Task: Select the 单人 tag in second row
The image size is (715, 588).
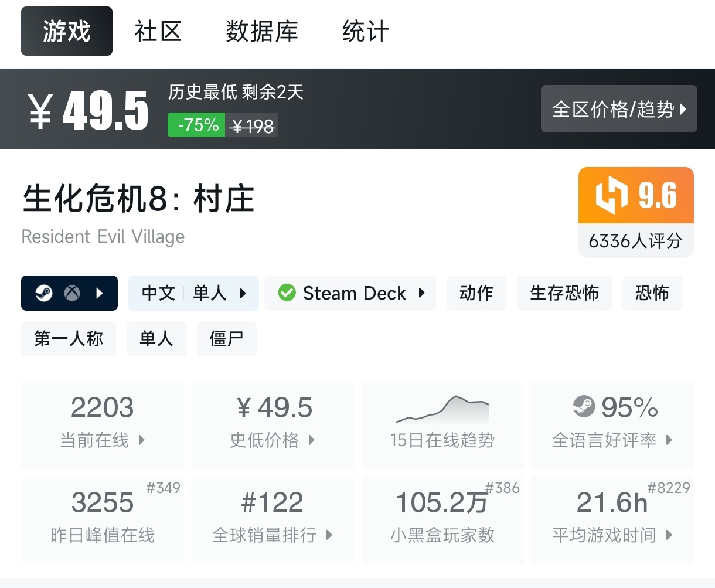Action: click(156, 339)
